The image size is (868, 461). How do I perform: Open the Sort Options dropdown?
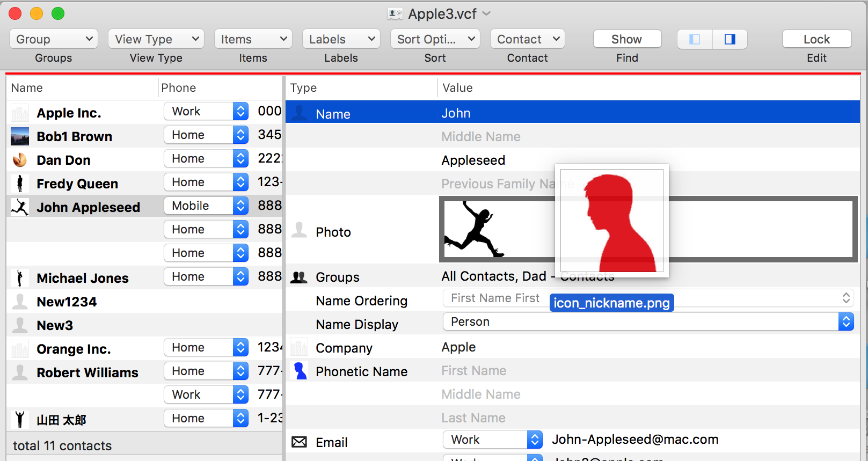click(x=435, y=39)
